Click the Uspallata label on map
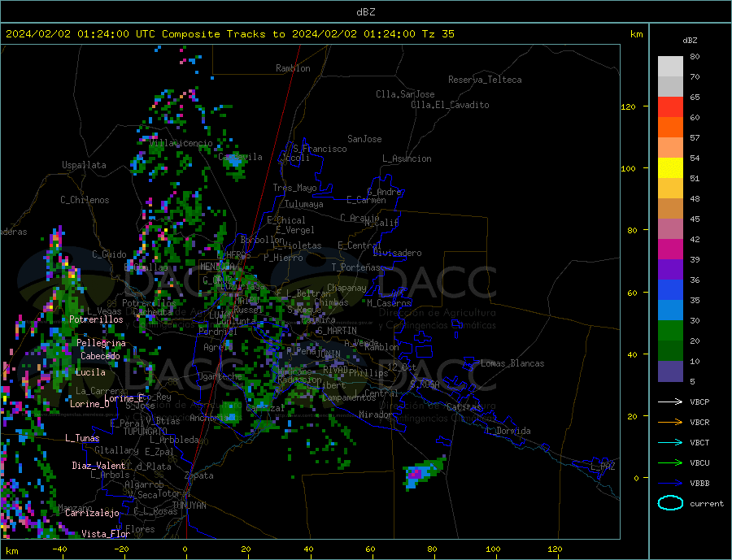Image resolution: width=732 pixels, height=560 pixels. click(x=84, y=165)
